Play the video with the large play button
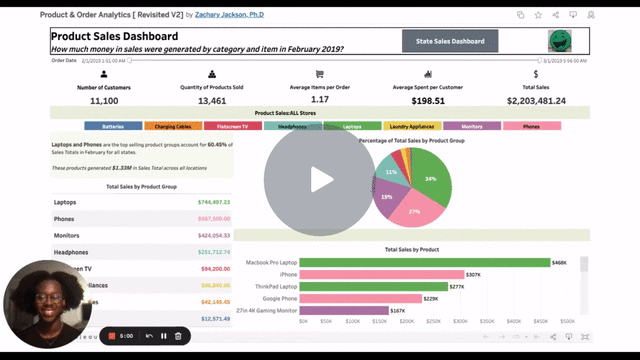Image resolution: width=640 pixels, height=360 pixels. point(320,180)
